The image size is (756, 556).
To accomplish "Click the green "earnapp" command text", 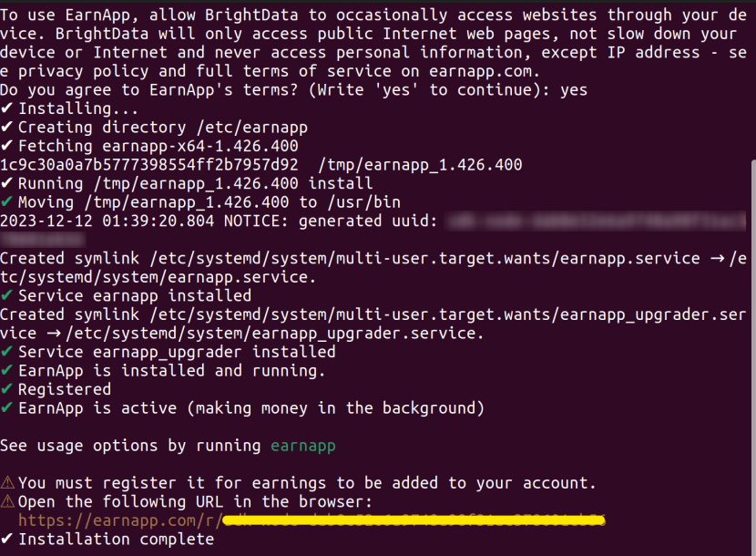I will [303, 446].
